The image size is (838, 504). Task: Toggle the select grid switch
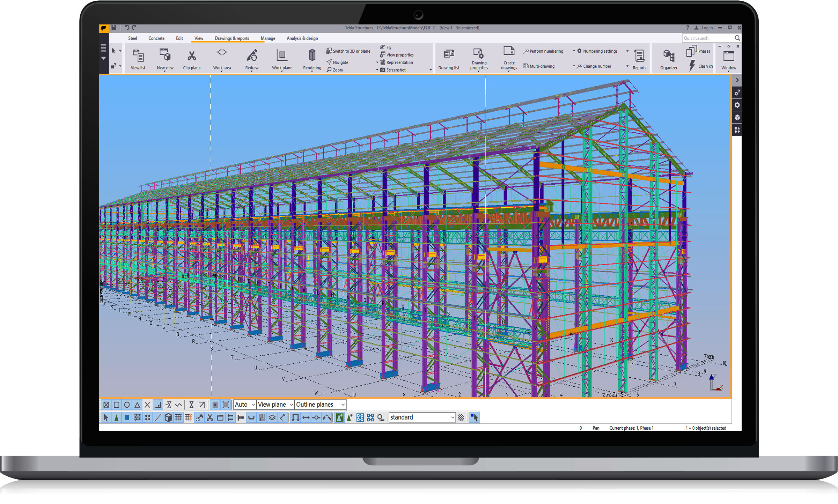tap(178, 417)
